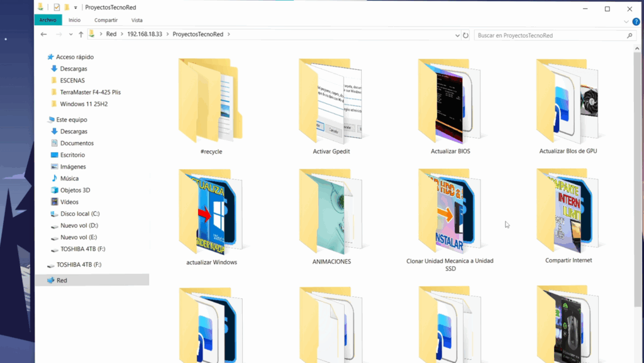
Task: Refresh the current folder view
Action: [x=465, y=35]
